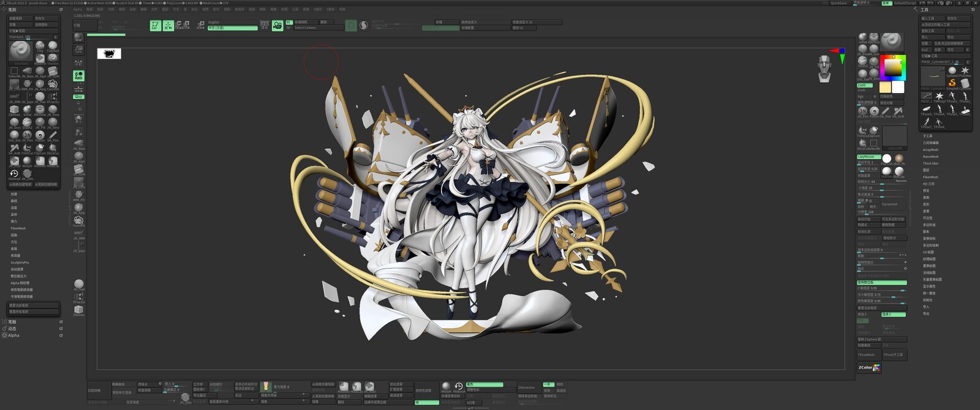This screenshot has width=980, height=410.
Task: Click the HistoryRecall brush in left palette
Action: pos(14,174)
